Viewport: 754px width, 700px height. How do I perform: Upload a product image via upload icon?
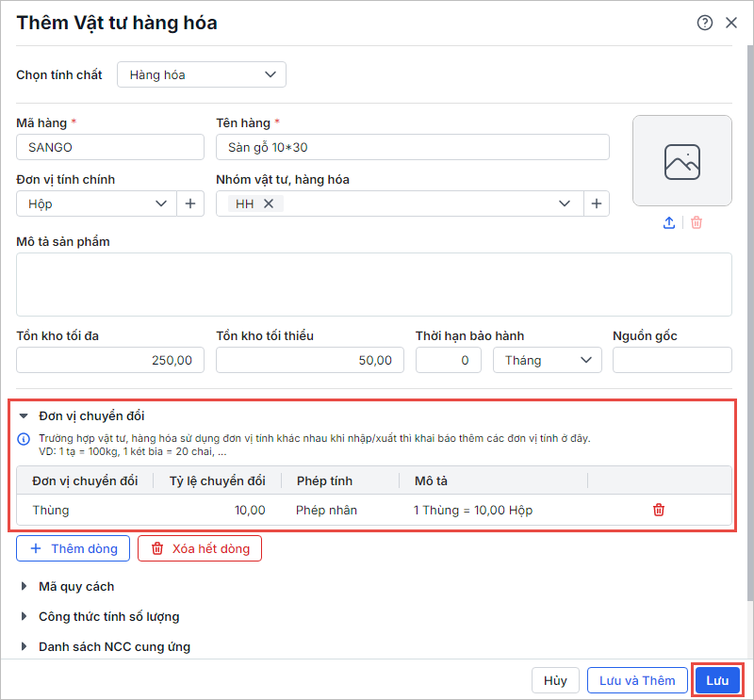[669, 223]
